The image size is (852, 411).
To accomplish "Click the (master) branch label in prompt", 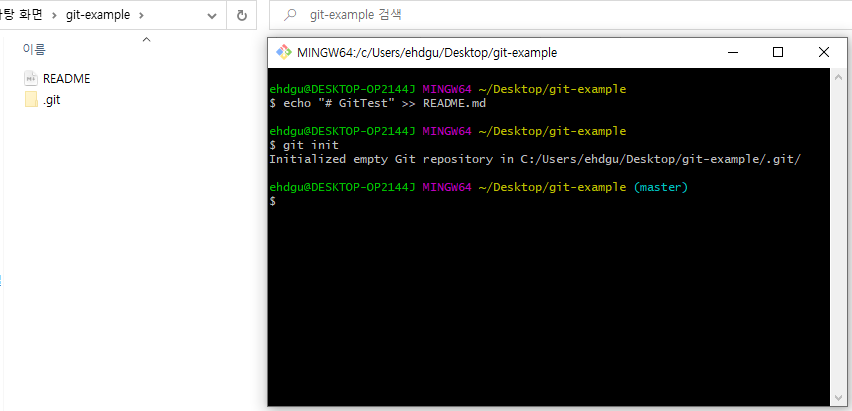I will pyautogui.click(x=661, y=187).
